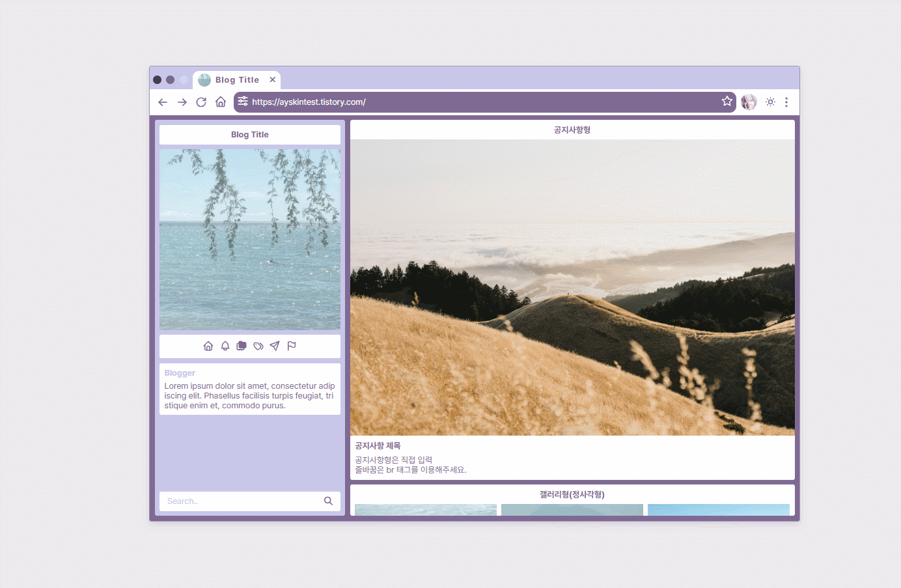Screen dimensions: 901x588
Task: Close the Blog Title tab
Action: (x=273, y=79)
